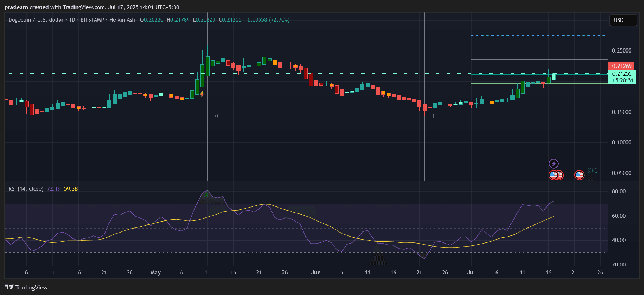Select the RSI (14, close) indicator label

tap(26, 189)
